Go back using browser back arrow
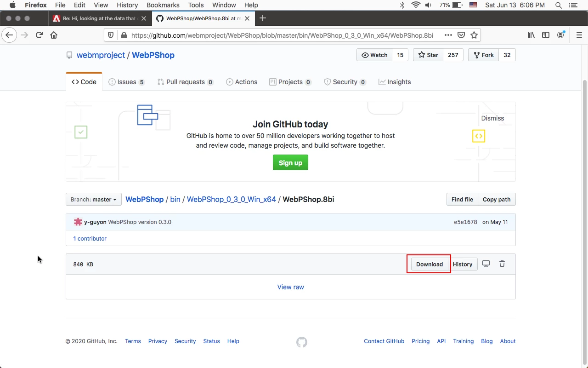This screenshot has height=368, width=588. [x=9, y=35]
